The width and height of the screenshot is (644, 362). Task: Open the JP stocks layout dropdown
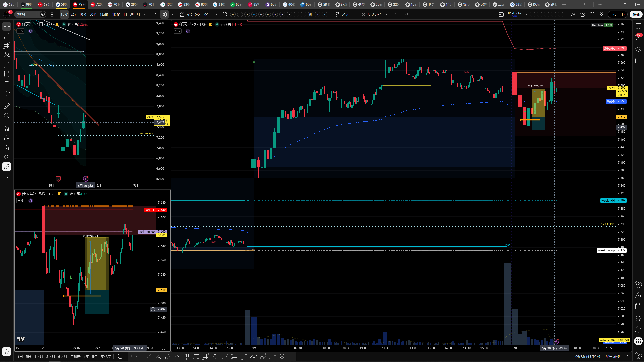(x=526, y=14)
